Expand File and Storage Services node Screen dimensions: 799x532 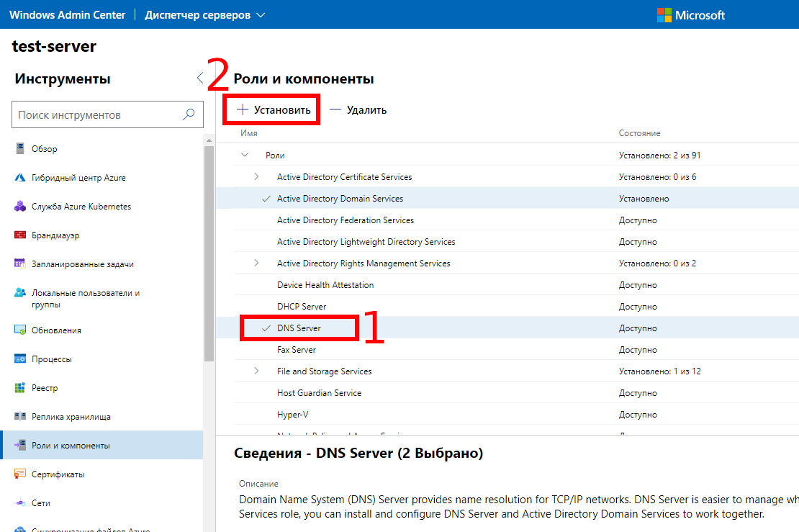tap(256, 371)
